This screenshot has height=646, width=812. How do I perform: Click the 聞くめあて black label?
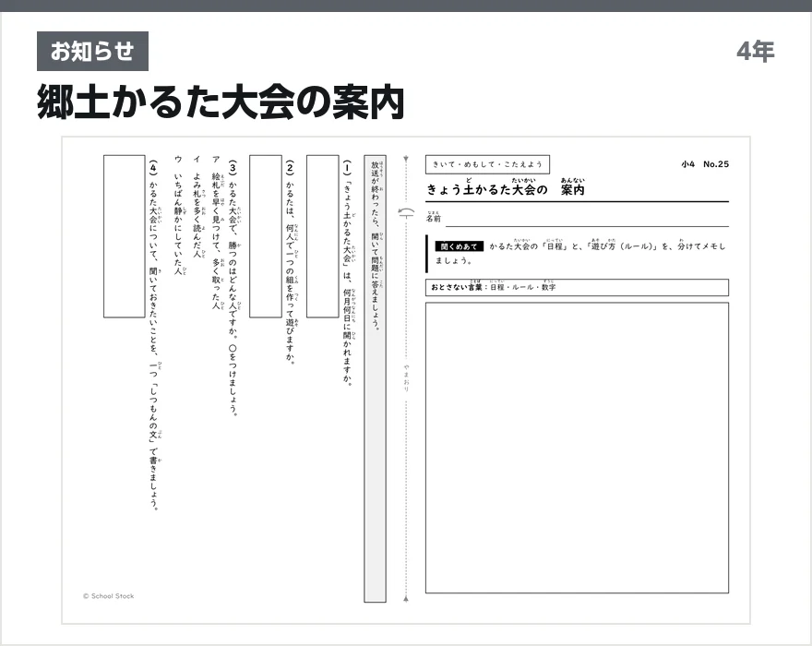459,246
